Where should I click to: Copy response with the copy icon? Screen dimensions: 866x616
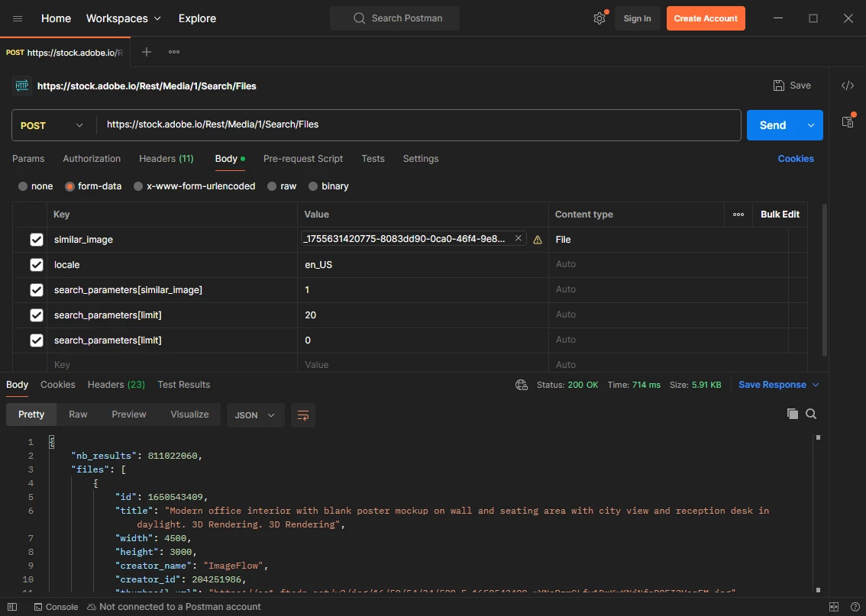793,414
